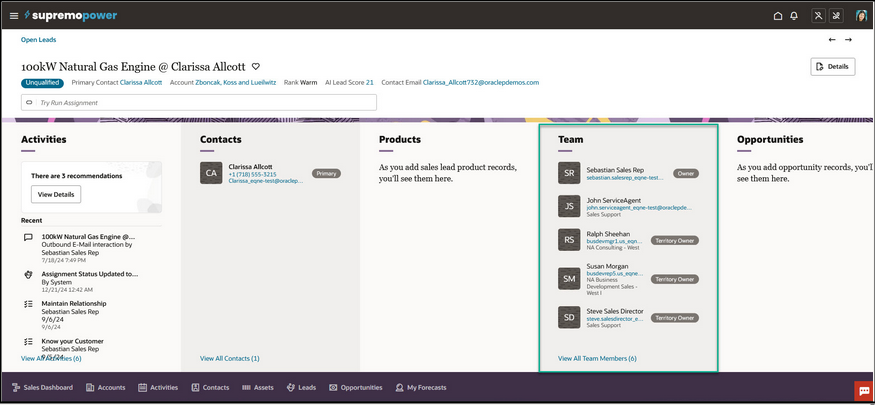This screenshot has height=405, width=875.
Task: Click Territory Owner badge for Steve Sales Director
Action: [x=675, y=317]
